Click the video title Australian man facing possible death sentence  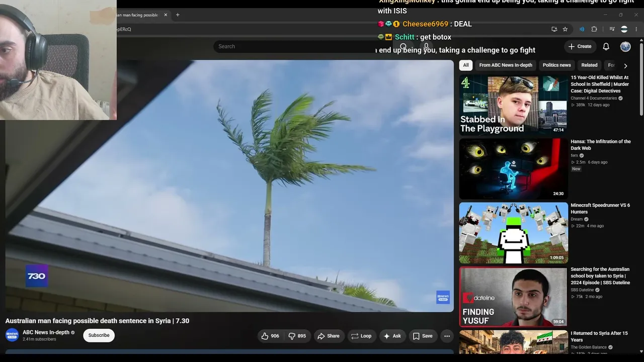pos(98,321)
